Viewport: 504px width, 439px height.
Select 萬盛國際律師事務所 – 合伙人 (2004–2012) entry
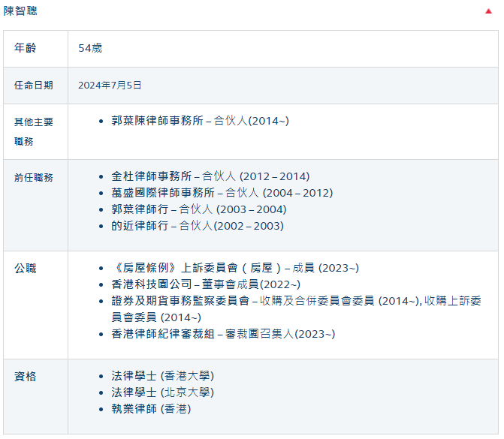click(x=222, y=193)
